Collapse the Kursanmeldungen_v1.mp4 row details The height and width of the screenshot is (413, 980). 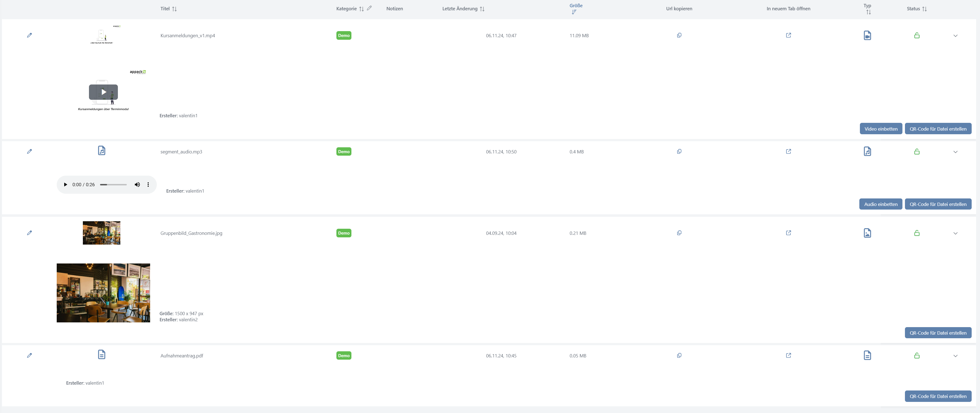point(955,36)
